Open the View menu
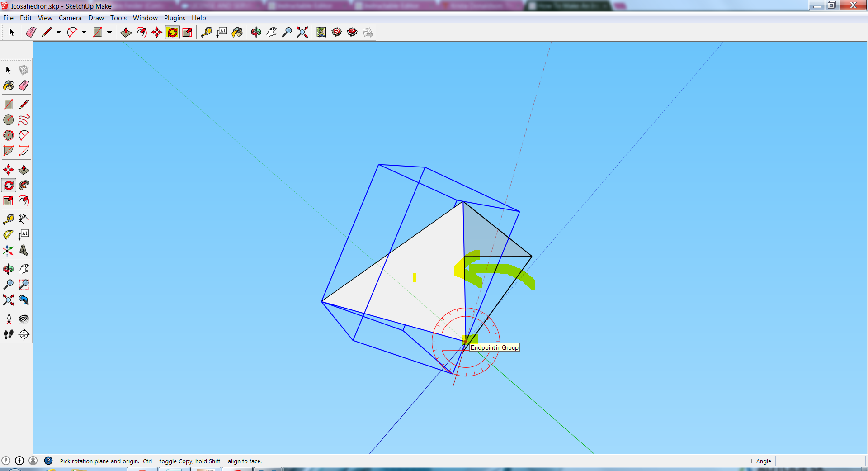This screenshot has height=471, width=868. coord(45,18)
